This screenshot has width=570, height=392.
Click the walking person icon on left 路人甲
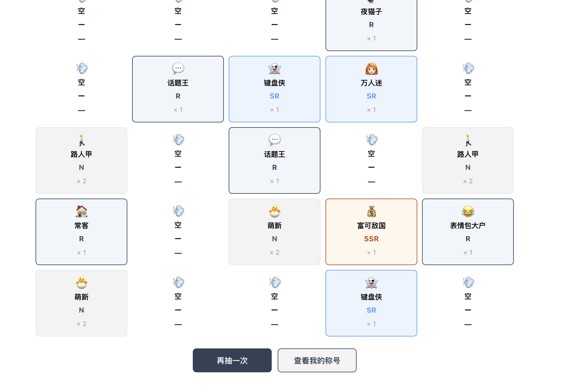[81, 140]
